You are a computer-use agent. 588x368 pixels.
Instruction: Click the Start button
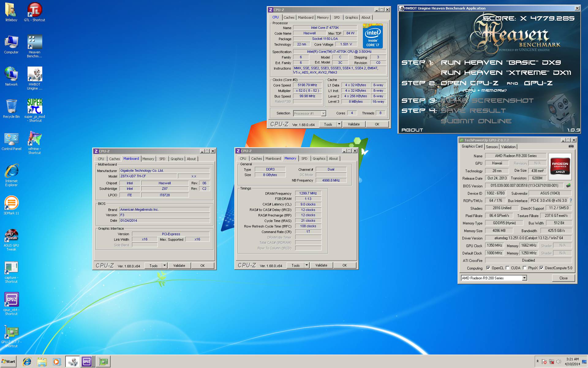[x=8, y=362]
